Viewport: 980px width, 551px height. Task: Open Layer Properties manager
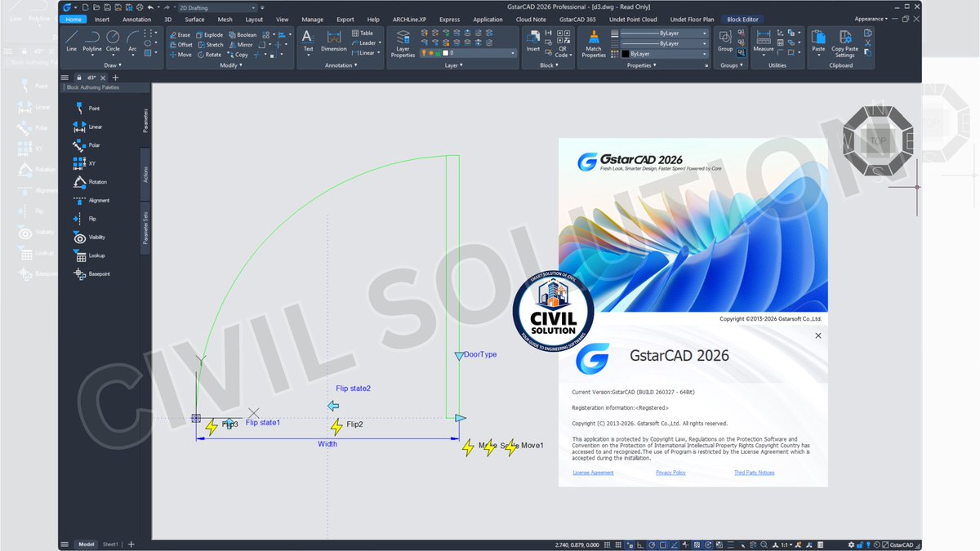click(403, 43)
